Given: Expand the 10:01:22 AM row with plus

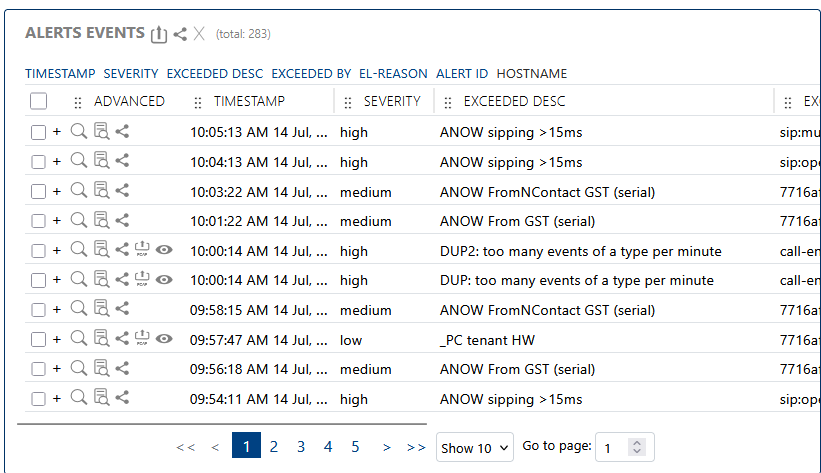Looking at the screenshot, I should click(x=57, y=221).
